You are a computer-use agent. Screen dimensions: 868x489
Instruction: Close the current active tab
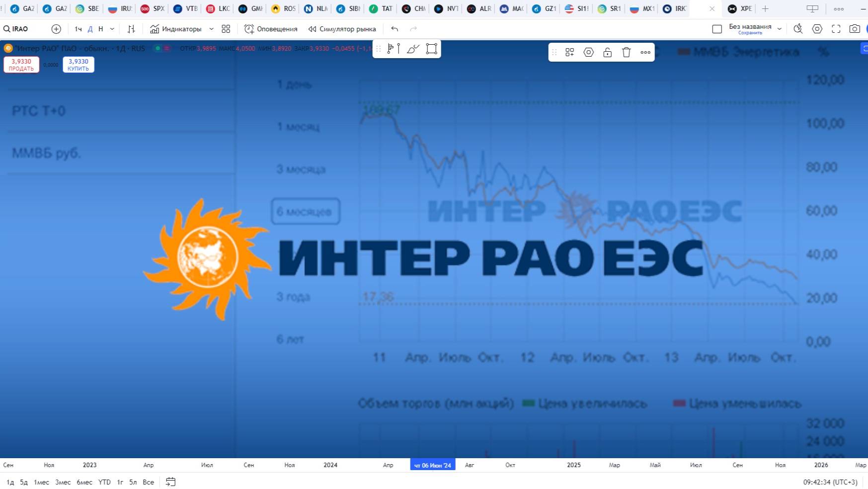712,8
